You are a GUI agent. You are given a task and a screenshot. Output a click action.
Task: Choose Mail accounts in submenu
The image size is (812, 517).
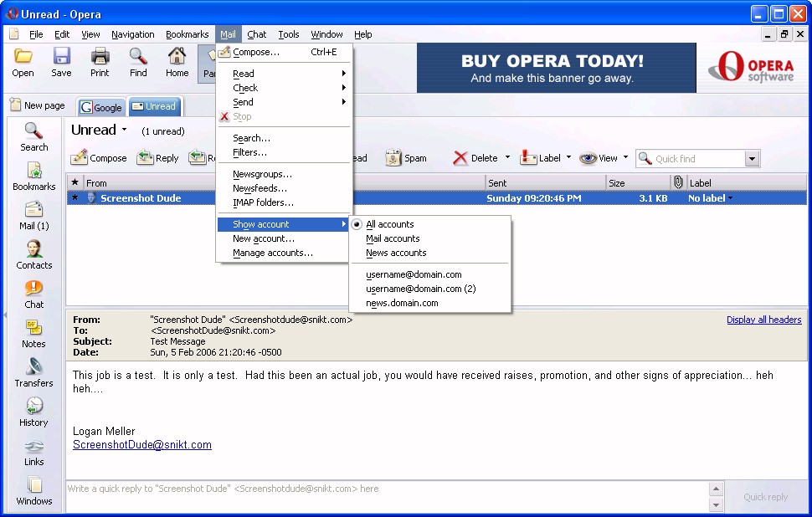[x=393, y=238]
